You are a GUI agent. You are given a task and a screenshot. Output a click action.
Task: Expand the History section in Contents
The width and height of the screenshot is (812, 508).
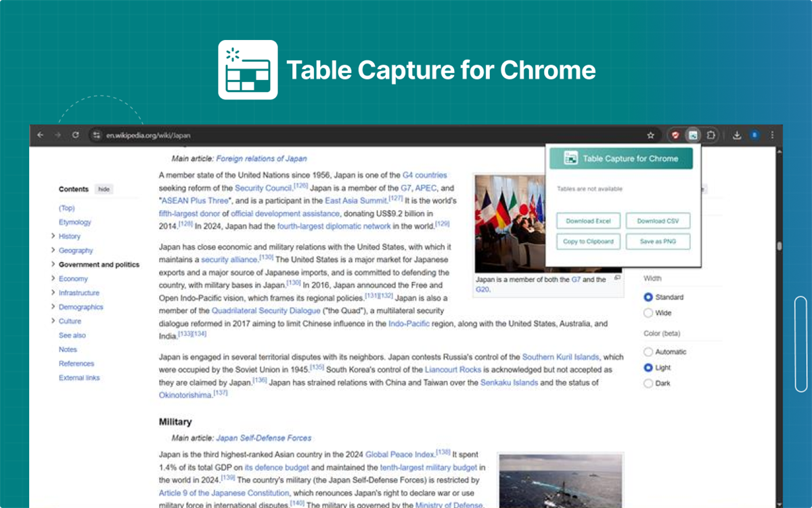(x=53, y=236)
